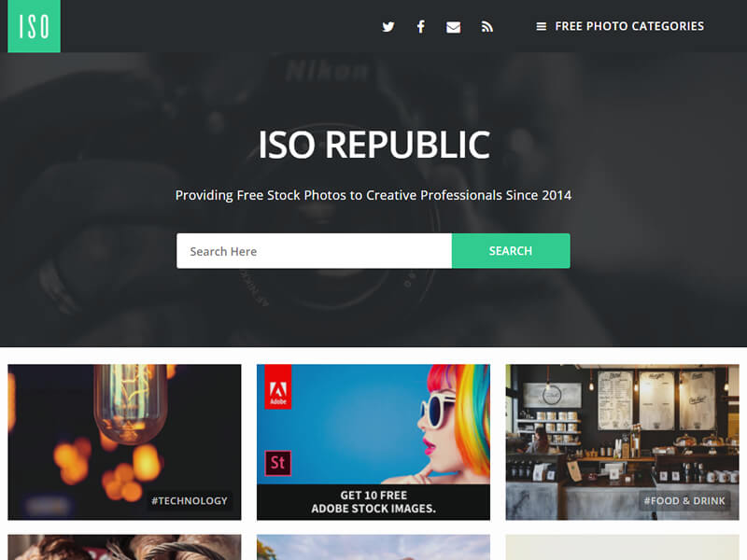Screen dimensions: 747x560
Task: Click the ISO REPUBLIC heading
Action: pyautogui.click(x=374, y=145)
